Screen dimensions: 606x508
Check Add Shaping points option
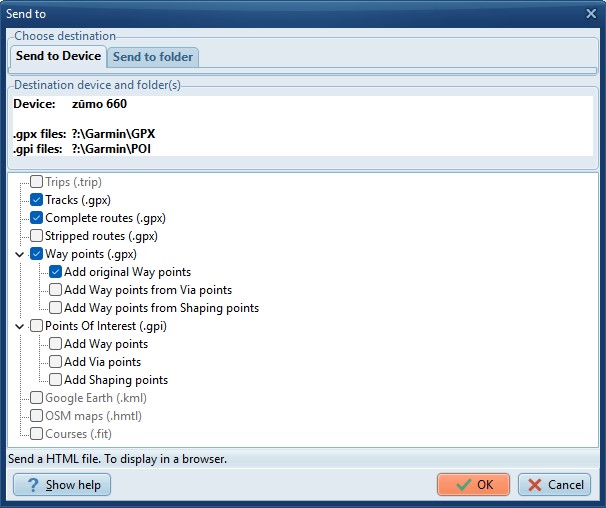[55, 380]
